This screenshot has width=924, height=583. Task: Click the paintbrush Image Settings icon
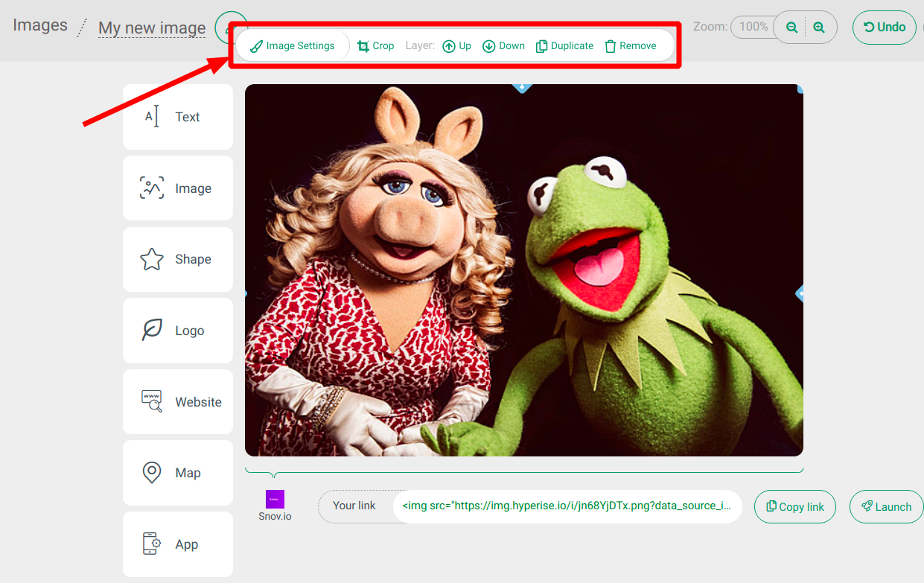pyautogui.click(x=257, y=46)
